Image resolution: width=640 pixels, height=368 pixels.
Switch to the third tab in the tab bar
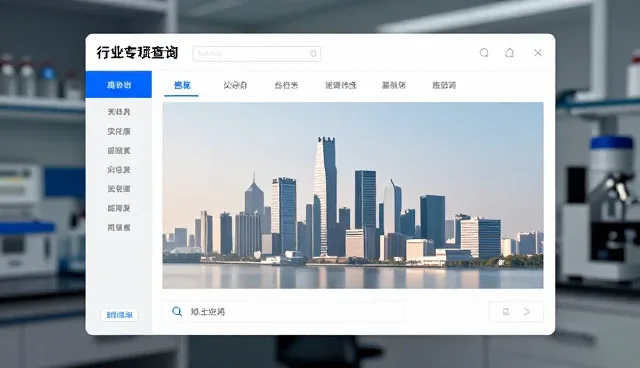[x=286, y=85]
